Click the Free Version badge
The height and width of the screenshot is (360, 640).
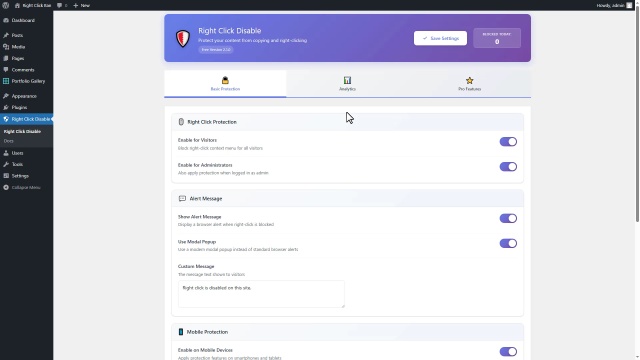tap(216, 49)
